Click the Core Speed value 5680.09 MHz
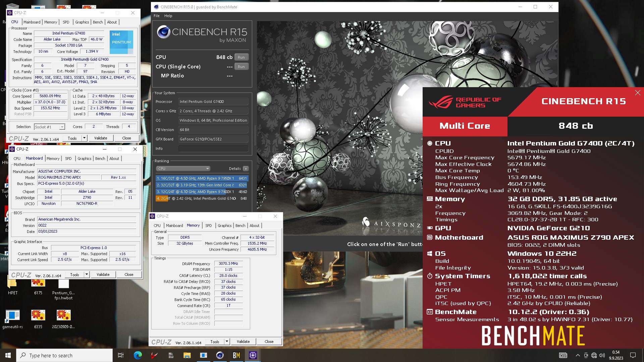644x362 pixels. [x=50, y=96]
